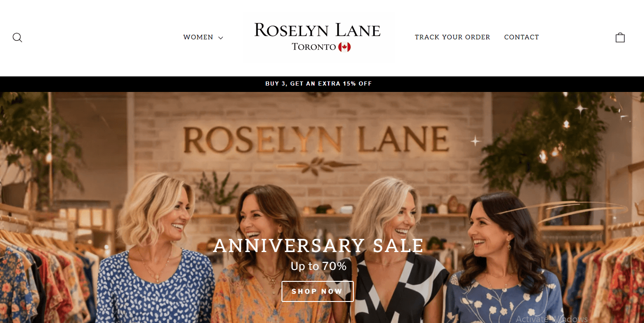Click the Buy 3 extra 15% off banner
Viewport: 644px width, 323px height.
pyautogui.click(x=319, y=84)
